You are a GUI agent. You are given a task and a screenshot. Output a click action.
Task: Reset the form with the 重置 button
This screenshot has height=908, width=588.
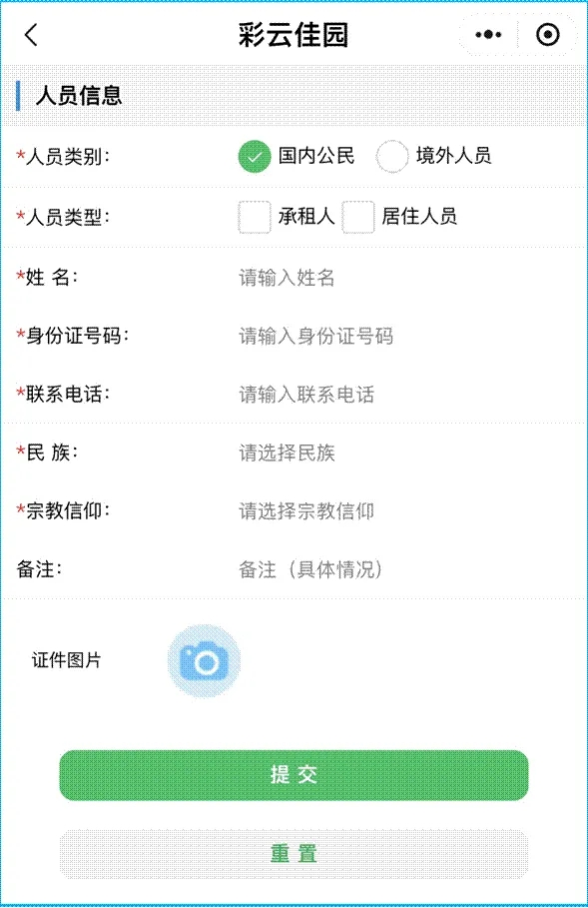[x=294, y=854]
